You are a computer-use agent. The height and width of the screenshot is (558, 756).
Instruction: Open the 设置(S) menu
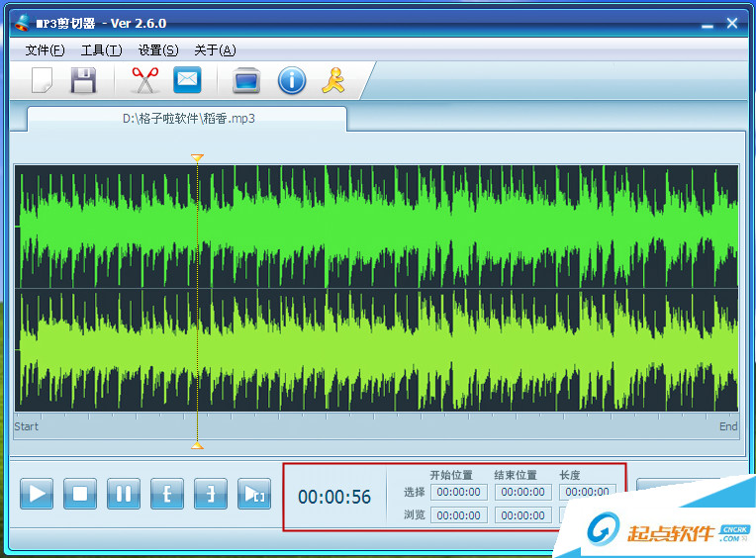pos(158,50)
